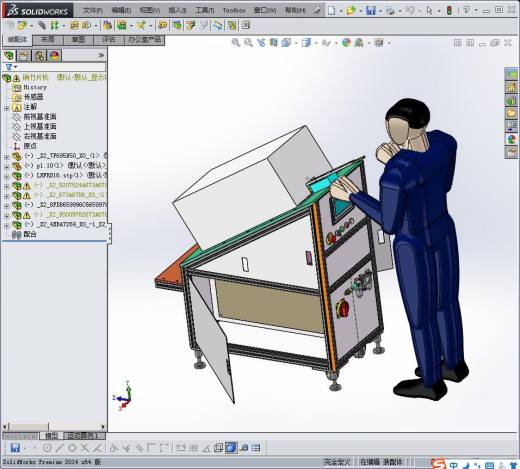Click Zoom to Fit magnifier icon
The height and width of the screenshot is (469, 520).
[x=236, y=43]
